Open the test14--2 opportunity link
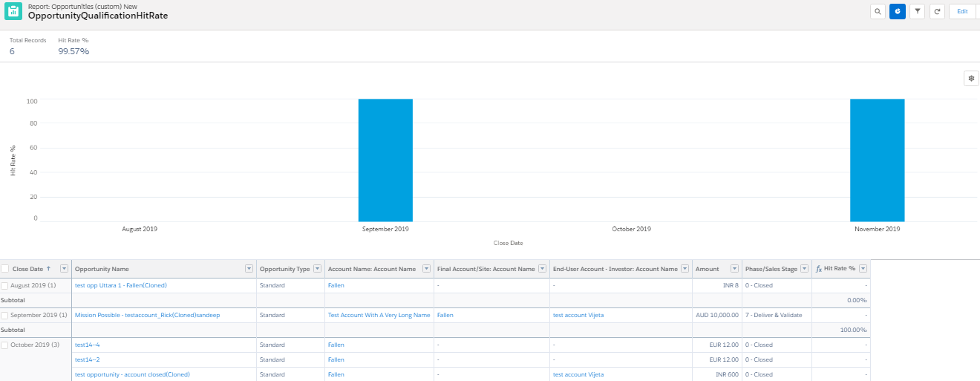 [88, 359]
